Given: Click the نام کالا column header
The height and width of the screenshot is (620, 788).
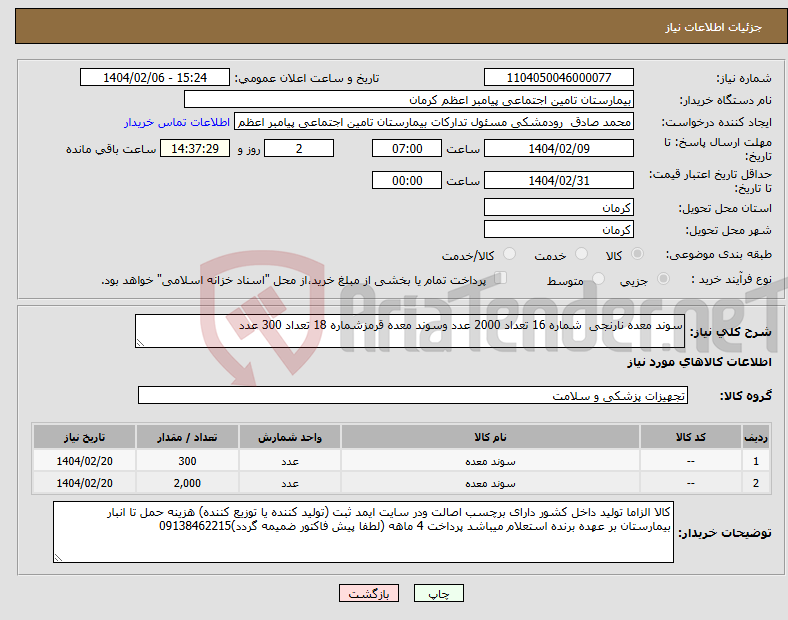Looking at the screenshot, I should [x=490, y=437].
